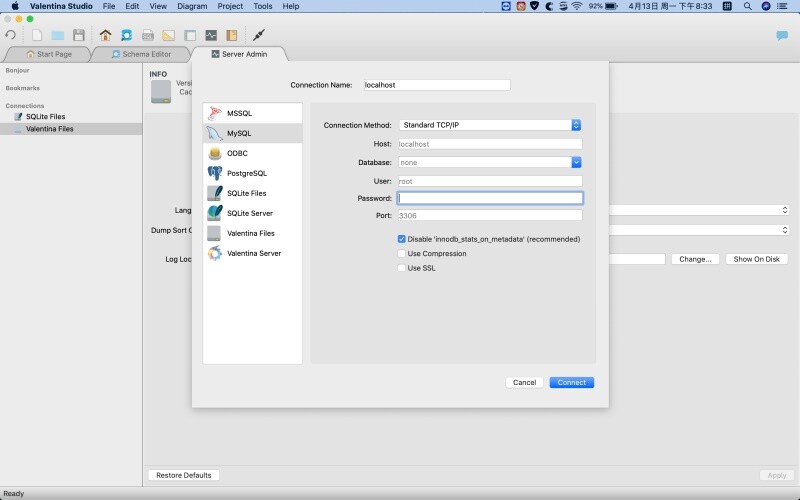800x500 pixels.
Task: Click the Password input field
Action: pyautogui.click(x=490, y=198)
